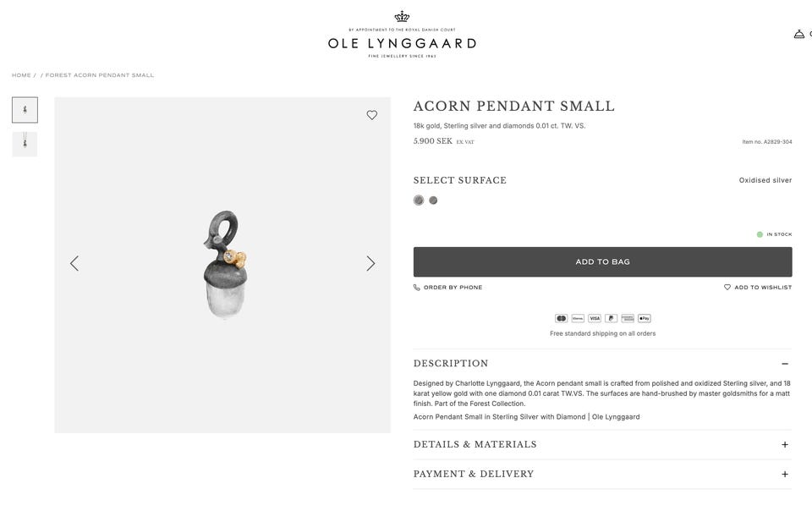Collapse the Description section
This screenshot has width=812, height=511.
[785, 364]
